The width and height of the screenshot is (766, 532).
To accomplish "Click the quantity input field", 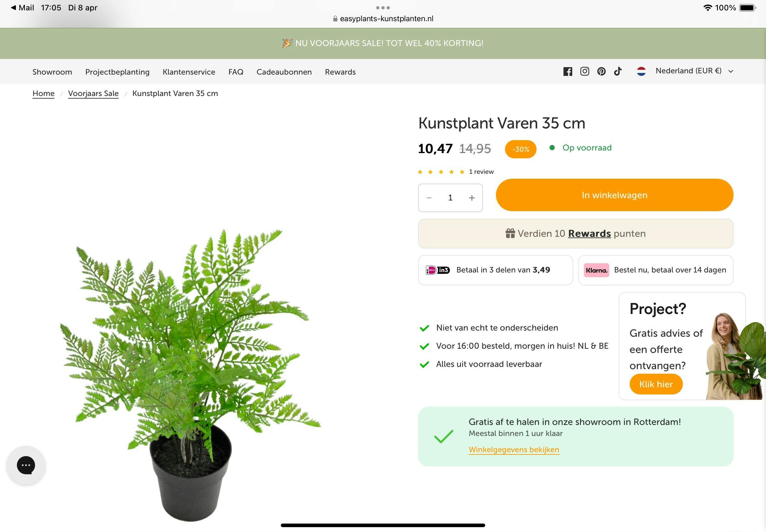I will coord(450,198).
